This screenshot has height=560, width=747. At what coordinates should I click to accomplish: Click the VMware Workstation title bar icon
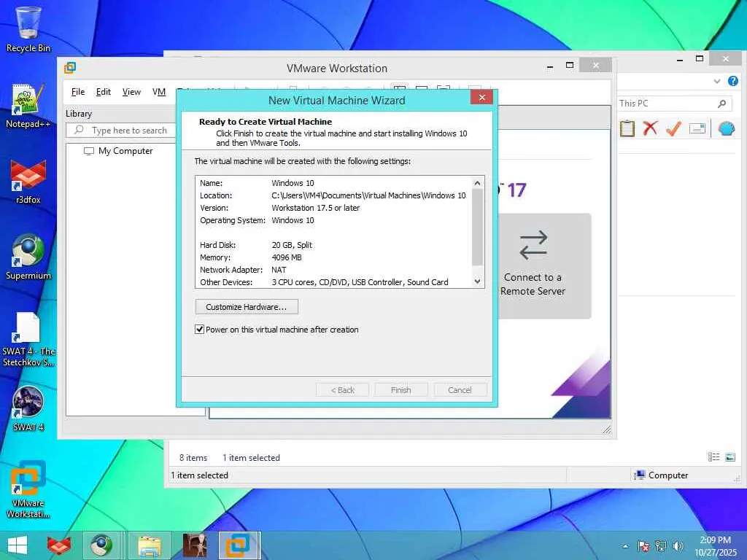70,68
